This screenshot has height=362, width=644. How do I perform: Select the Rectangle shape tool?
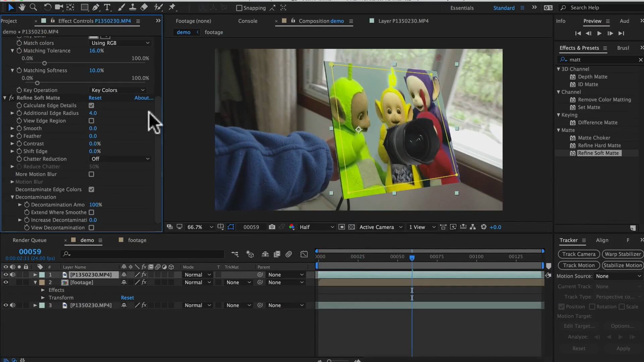84,7
